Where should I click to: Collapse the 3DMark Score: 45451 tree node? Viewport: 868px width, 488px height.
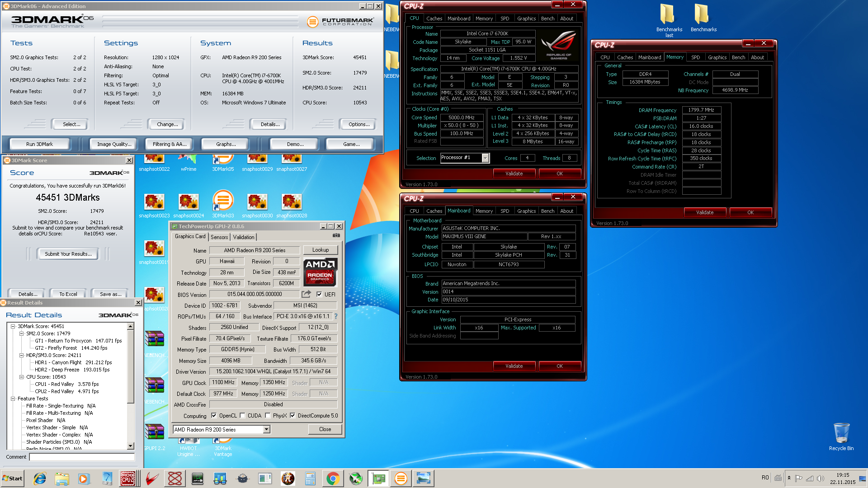tap(13, 326)
